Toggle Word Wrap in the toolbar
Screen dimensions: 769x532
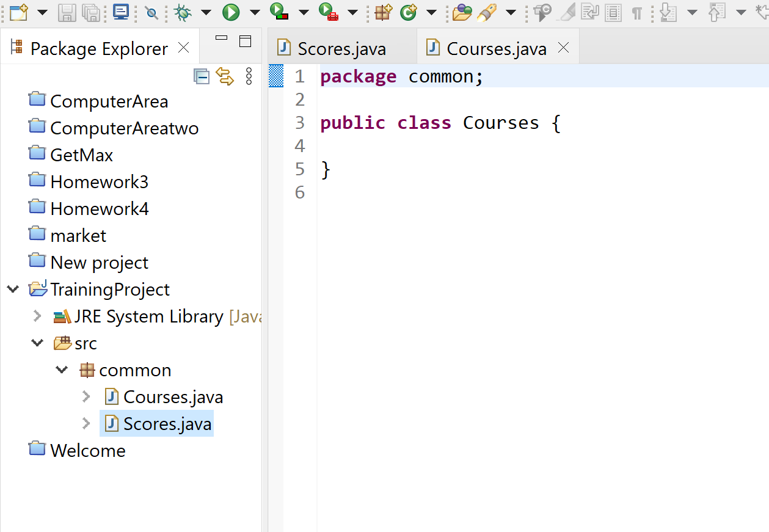[589, 12]
